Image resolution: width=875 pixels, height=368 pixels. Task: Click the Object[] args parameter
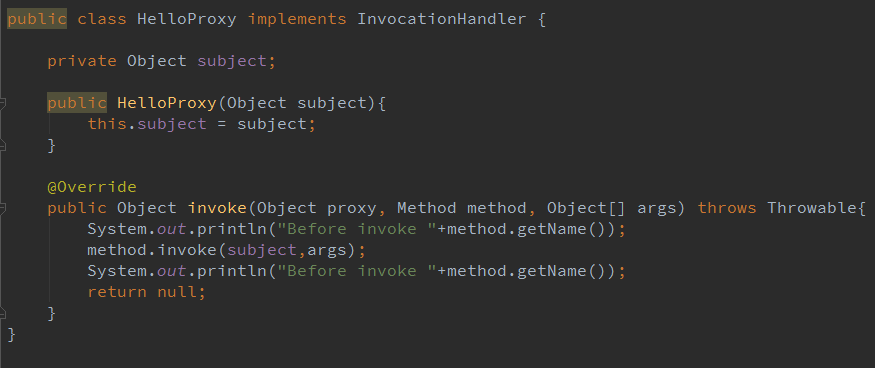616,208
